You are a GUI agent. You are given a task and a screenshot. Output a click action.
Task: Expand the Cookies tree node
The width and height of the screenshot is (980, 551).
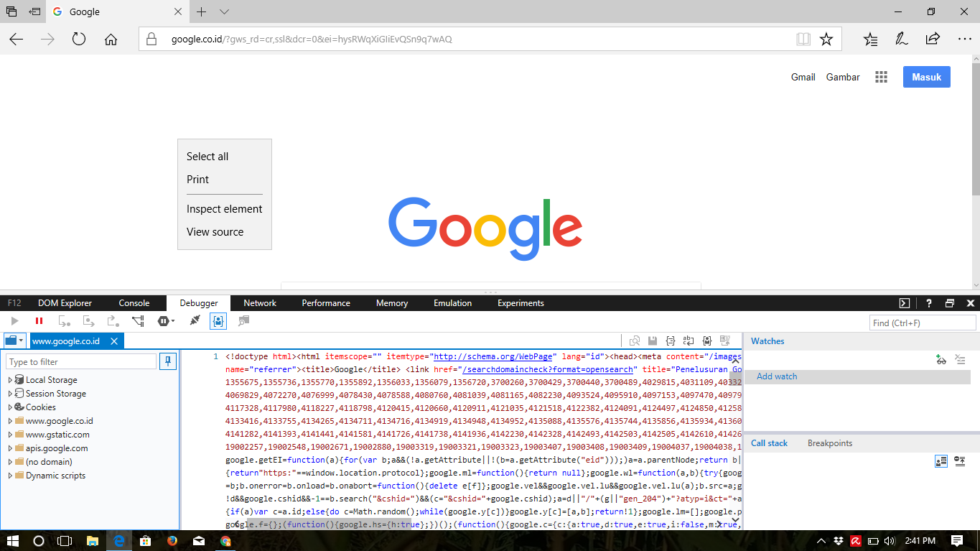pos(10,407)
